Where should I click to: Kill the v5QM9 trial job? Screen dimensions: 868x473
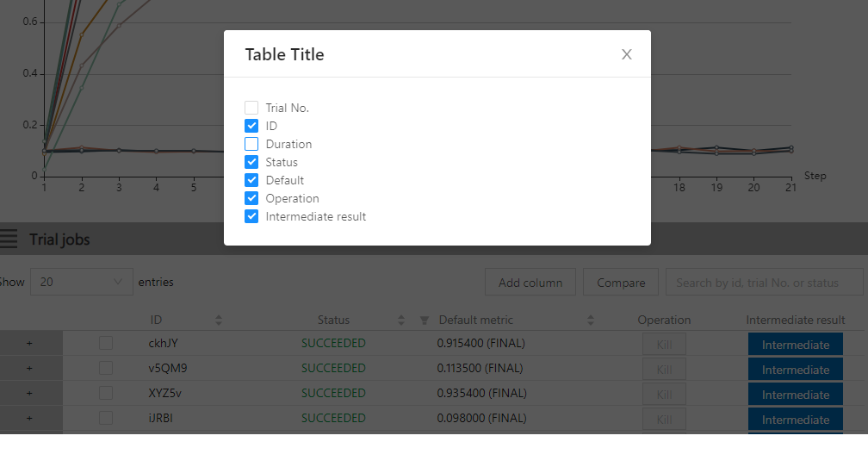(664, 369)
